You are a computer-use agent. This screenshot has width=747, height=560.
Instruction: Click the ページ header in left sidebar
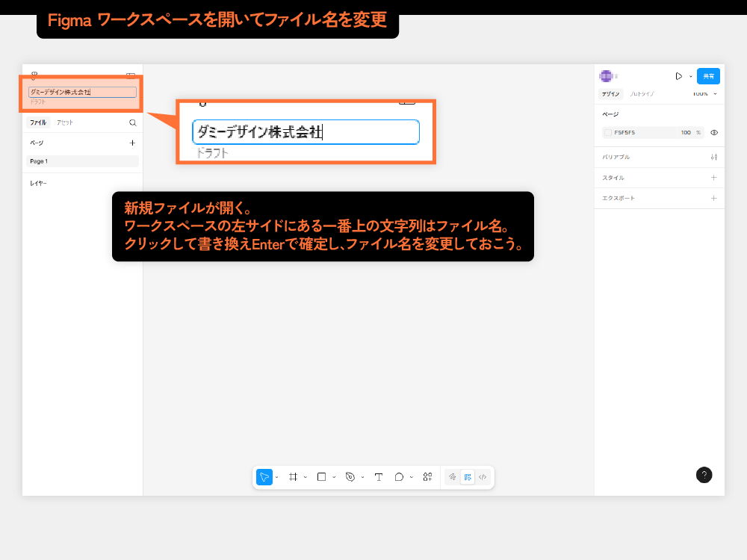37,143
